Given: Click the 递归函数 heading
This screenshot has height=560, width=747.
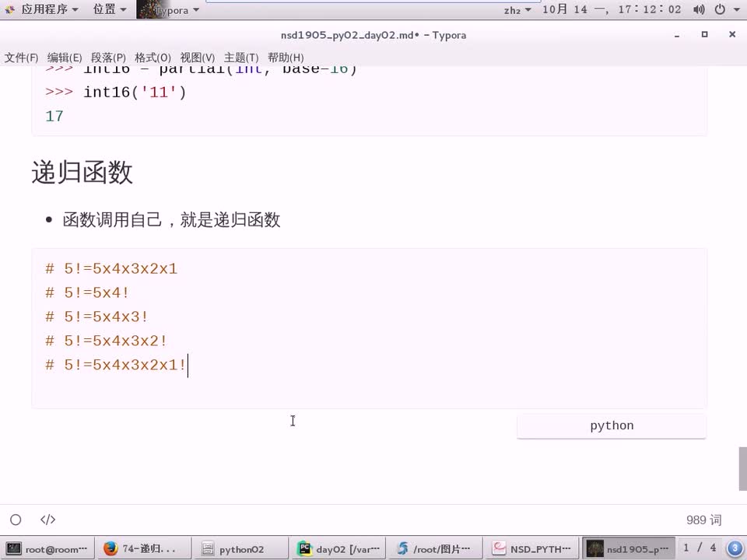Looking at the screenshot, I should 82,173.
